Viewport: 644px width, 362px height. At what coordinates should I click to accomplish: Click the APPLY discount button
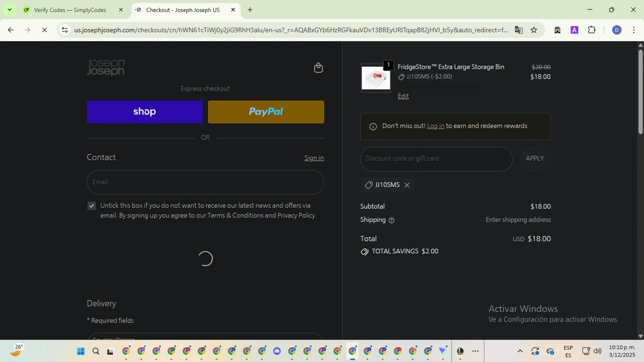(535, 159)
